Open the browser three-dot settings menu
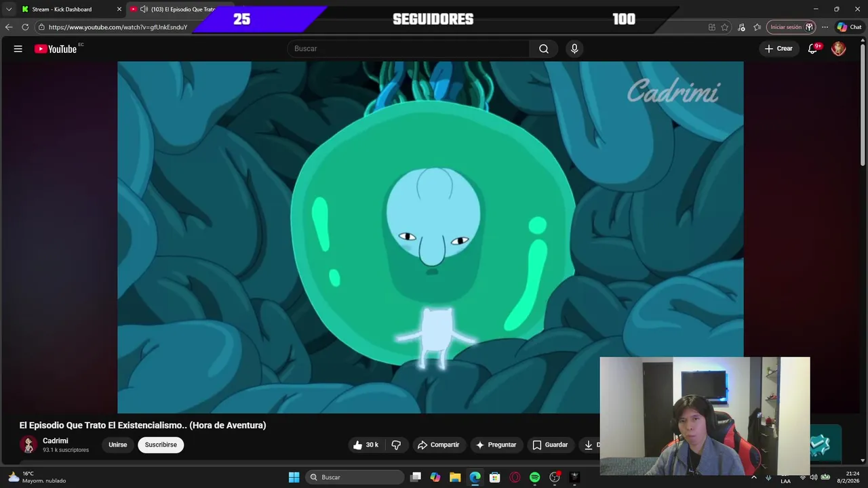This screenshot has height=488, width=868. coord(825,27)
